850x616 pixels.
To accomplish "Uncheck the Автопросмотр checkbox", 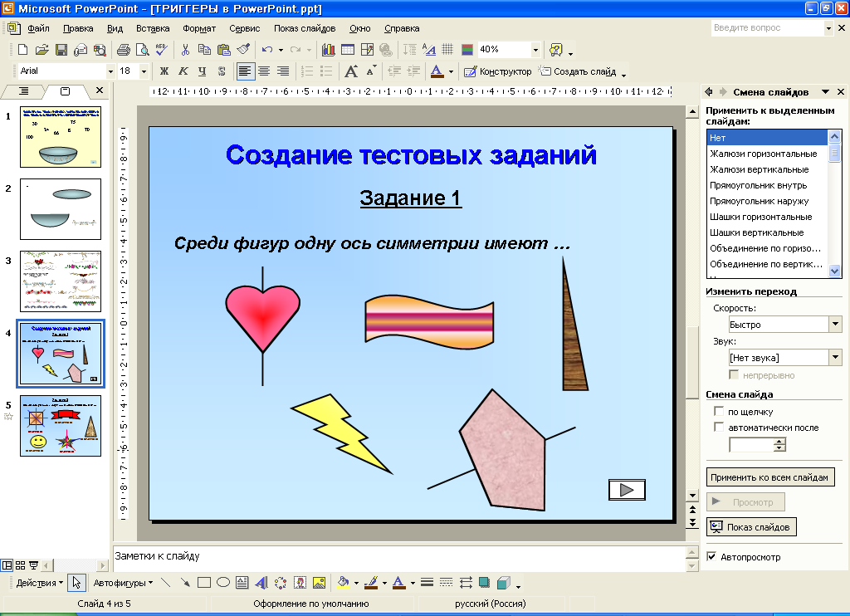I will click(x=711, y=557).
